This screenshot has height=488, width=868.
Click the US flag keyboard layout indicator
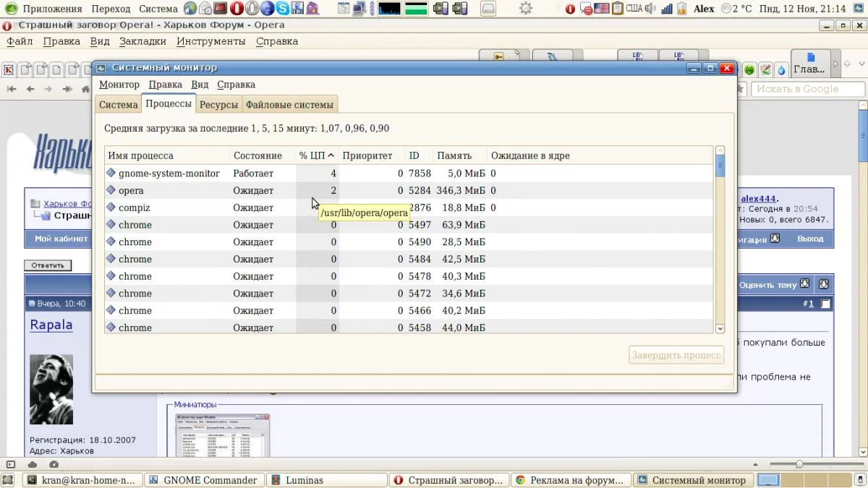(x=602, y=9)
